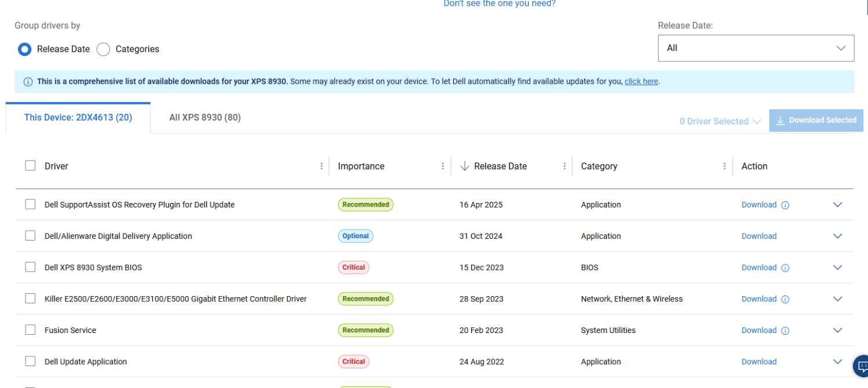The height and width of the screenshot is (388, 868).
Task: Click the Importance column header
Action: (361, 166)
